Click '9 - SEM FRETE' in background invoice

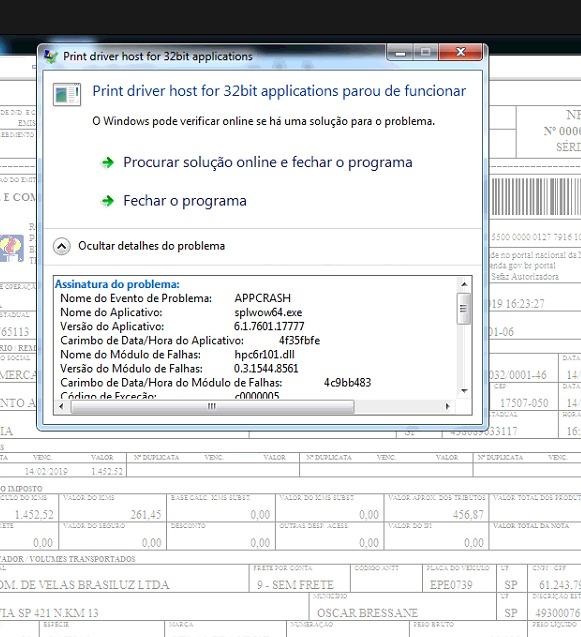coord(295,585)
